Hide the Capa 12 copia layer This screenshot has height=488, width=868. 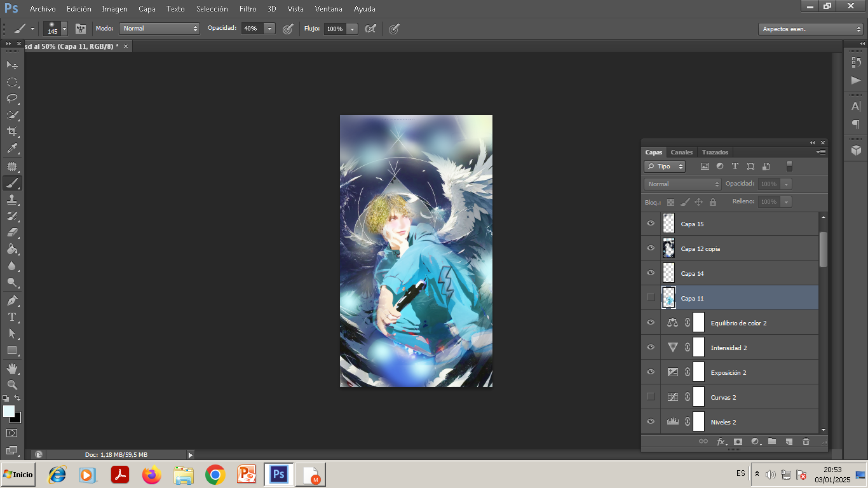pos(650,248)
